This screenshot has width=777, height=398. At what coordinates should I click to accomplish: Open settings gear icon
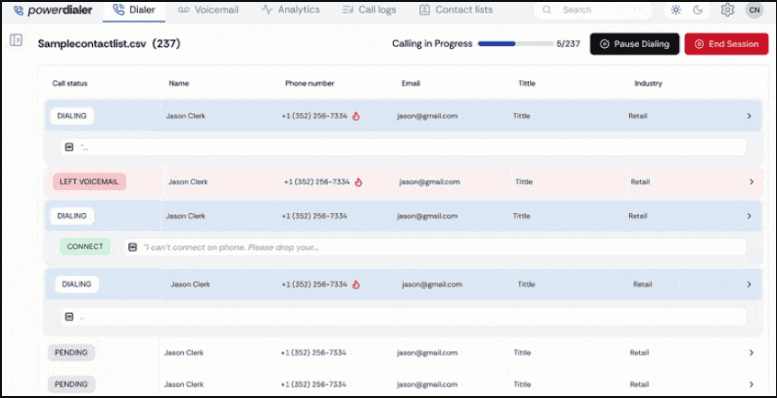point(727,10)
